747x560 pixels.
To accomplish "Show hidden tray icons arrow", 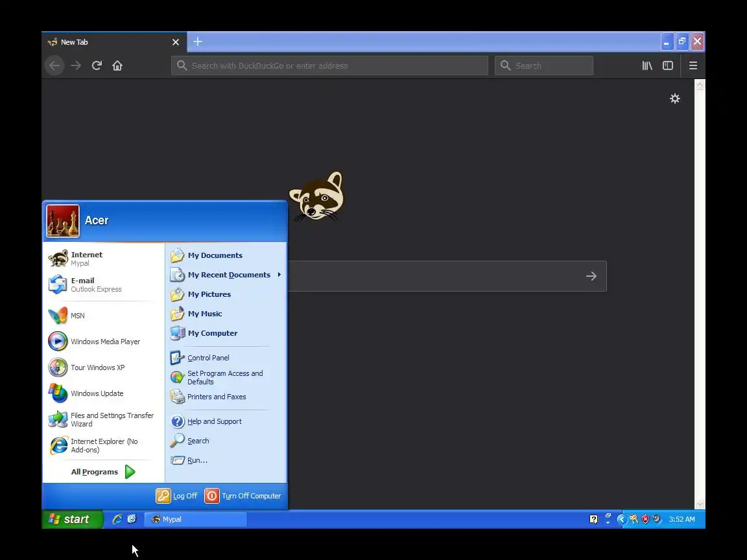I will point(621,520).
